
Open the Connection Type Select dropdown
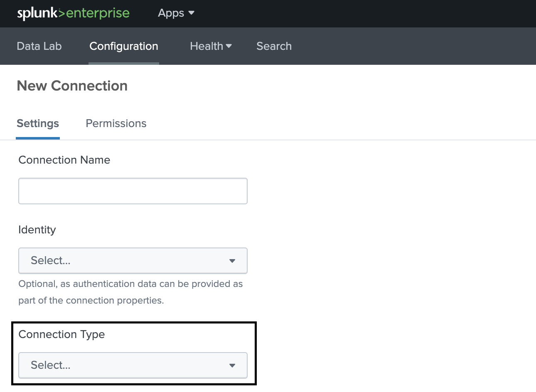(133, 365)
